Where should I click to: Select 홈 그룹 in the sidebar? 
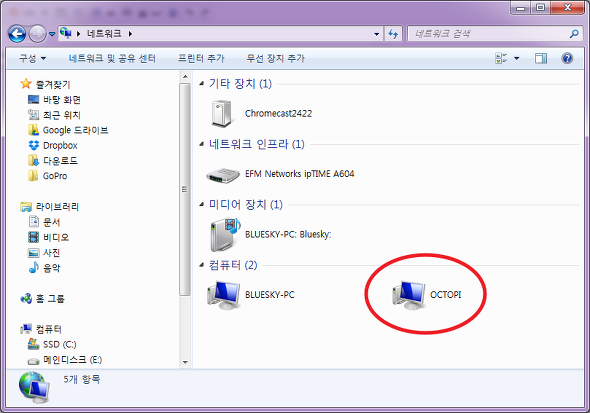[x=50, y=299]
